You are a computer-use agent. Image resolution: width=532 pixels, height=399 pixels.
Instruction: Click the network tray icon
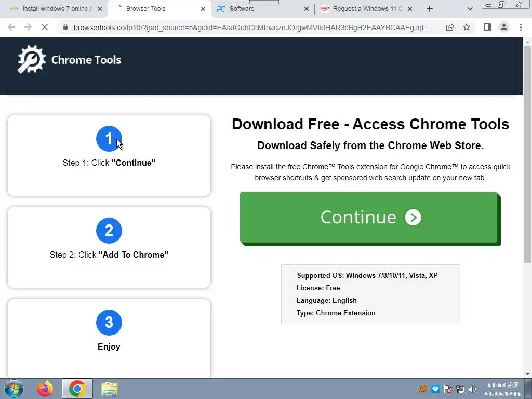pyautogui.click(x=460, y=389)
